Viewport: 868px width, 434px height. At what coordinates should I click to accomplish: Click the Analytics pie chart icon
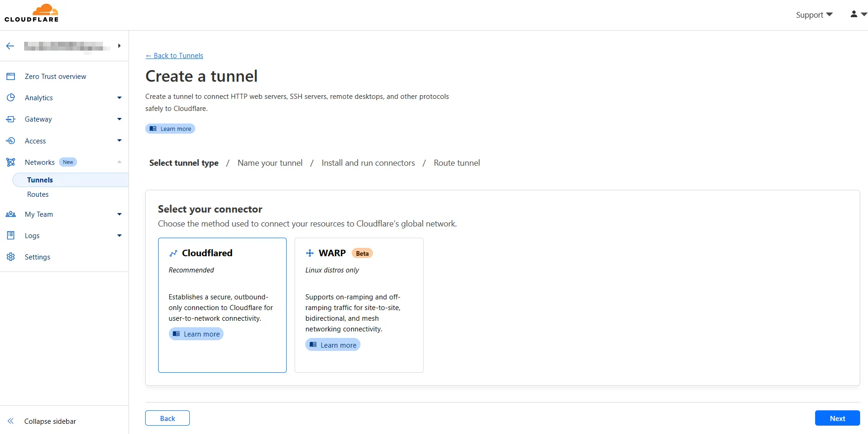click(x=11, y=98)
